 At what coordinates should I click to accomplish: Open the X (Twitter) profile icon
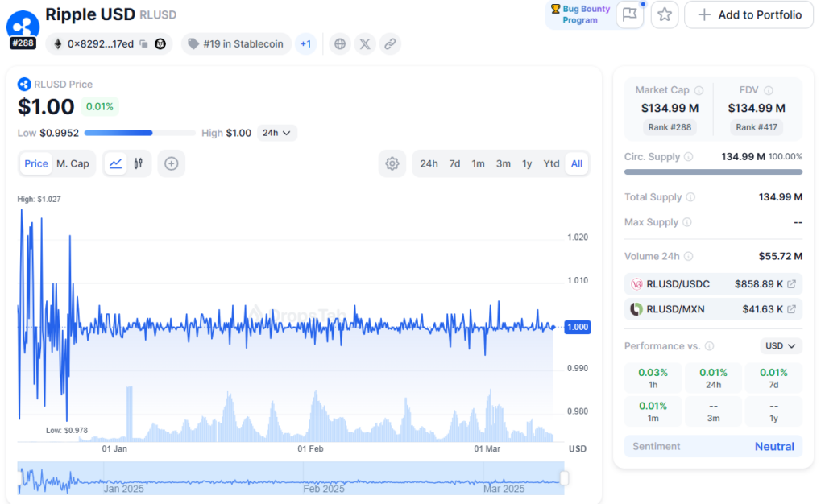pos(365,44)
